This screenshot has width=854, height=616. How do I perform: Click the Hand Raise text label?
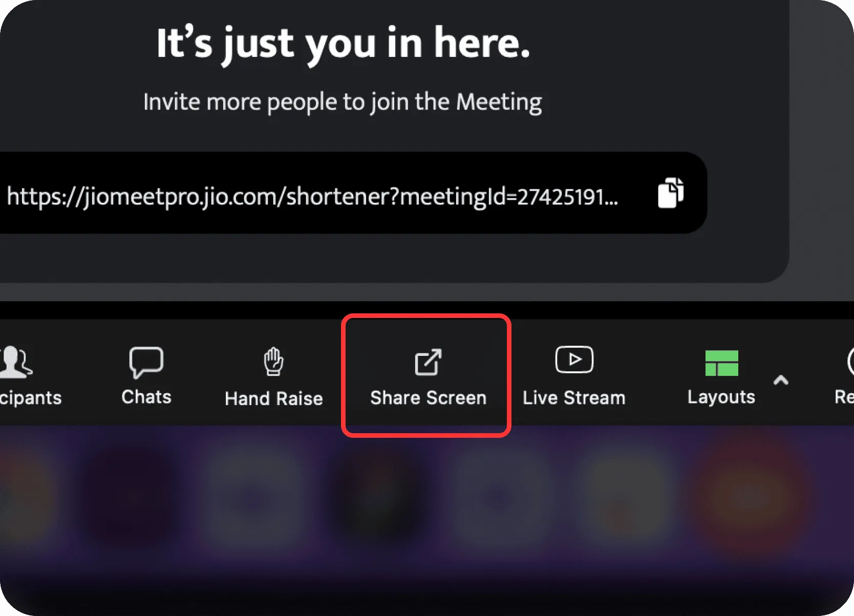(x=274, y=398)
